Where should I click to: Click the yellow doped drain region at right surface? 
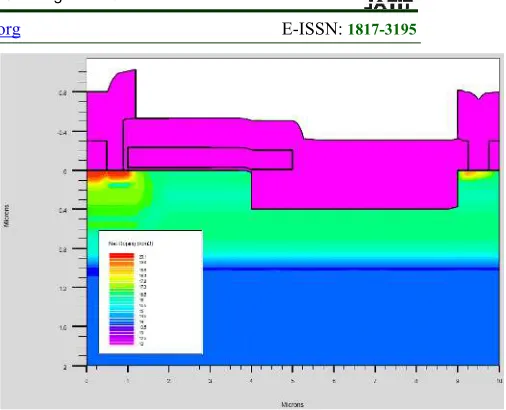[x=475, y=174]
